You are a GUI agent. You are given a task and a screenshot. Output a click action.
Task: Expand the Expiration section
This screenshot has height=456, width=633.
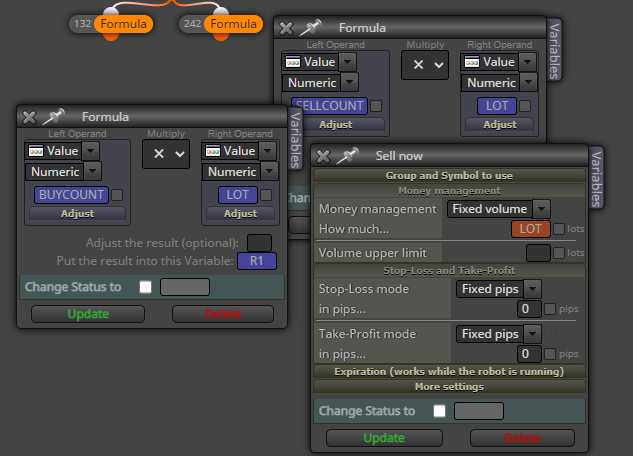449,371
